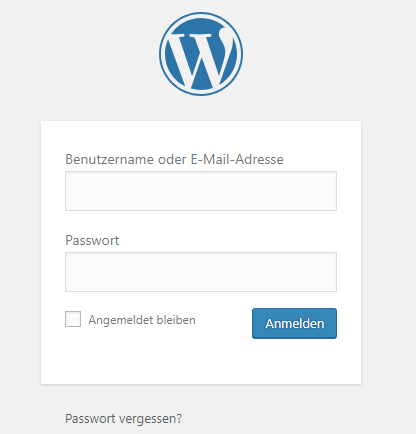This screenshot has width=416, height=434.
Task: Open WordPress.org via the logo image
Action: (x=201, y=54)
